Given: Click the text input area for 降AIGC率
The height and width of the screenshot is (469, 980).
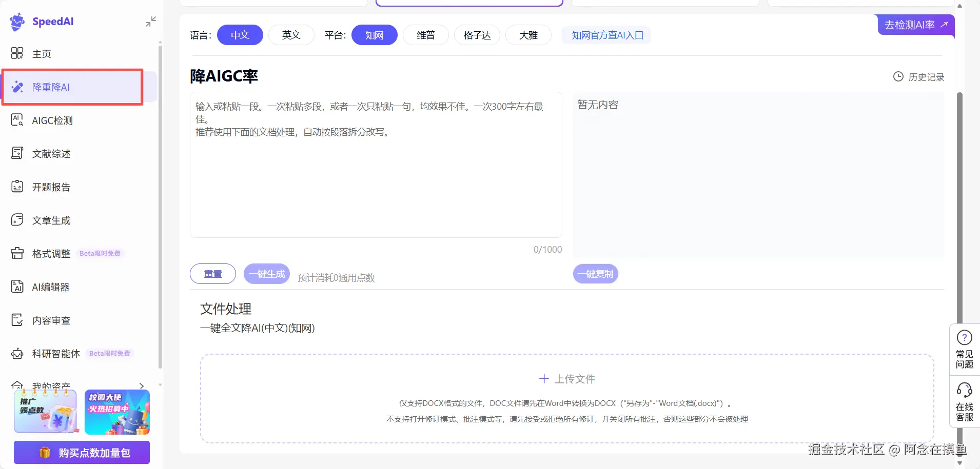Looking at the screenshot, I should (376, 165).
